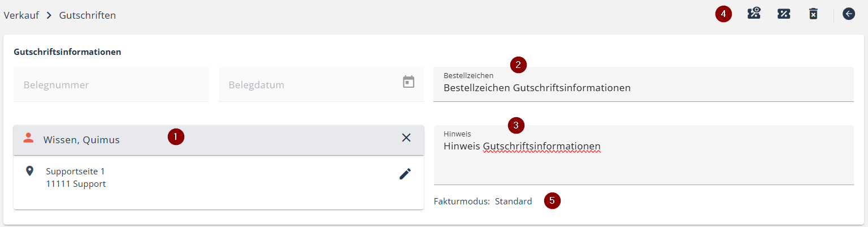Click the orange customer person icon
Viewport: 868px width, 227px height.
tap(27, 138)
